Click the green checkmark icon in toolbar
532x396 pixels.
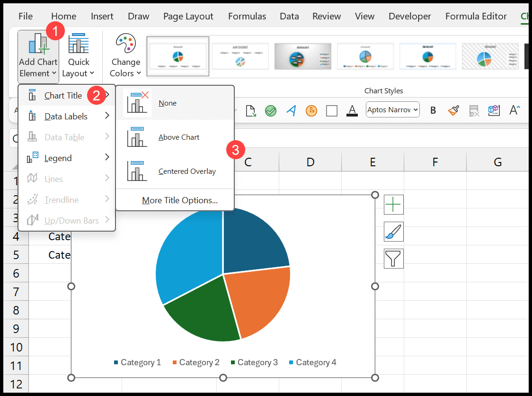click(270, 110)
